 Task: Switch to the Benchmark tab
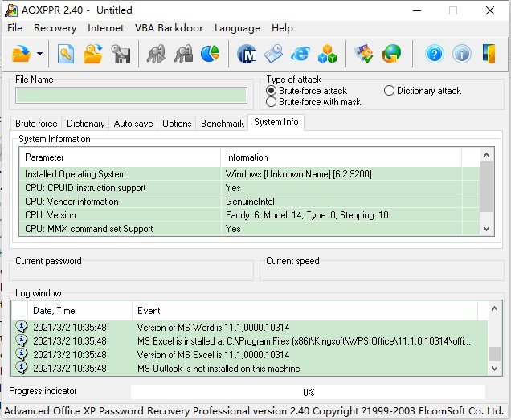tap(223, 124)
